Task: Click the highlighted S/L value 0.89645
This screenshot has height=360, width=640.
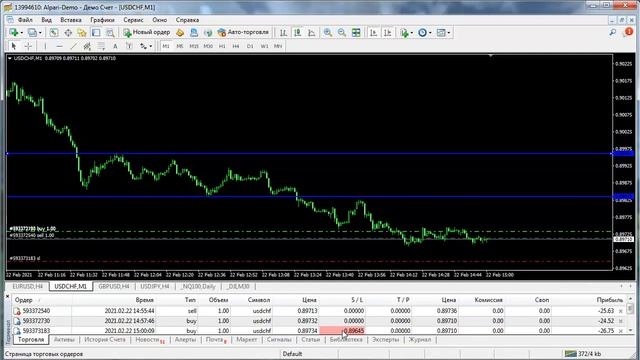Action: coord(342,331)
